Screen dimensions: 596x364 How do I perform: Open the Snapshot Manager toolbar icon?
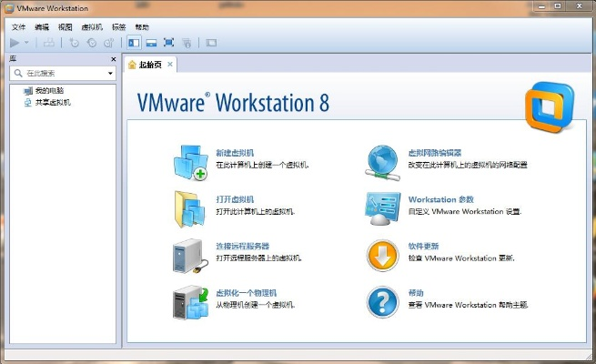[x=109, y=43]
